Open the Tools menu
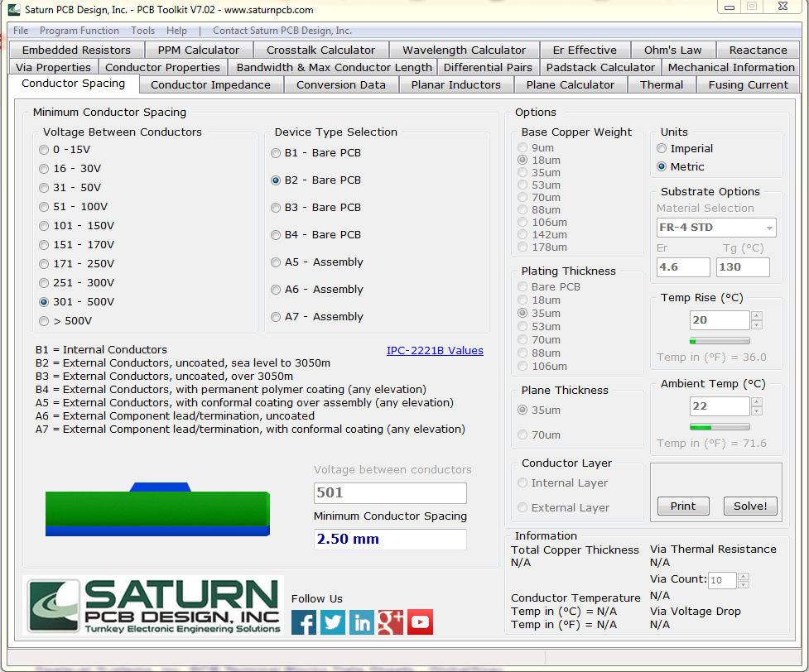The image size is (809, 672). pos(142,31)
